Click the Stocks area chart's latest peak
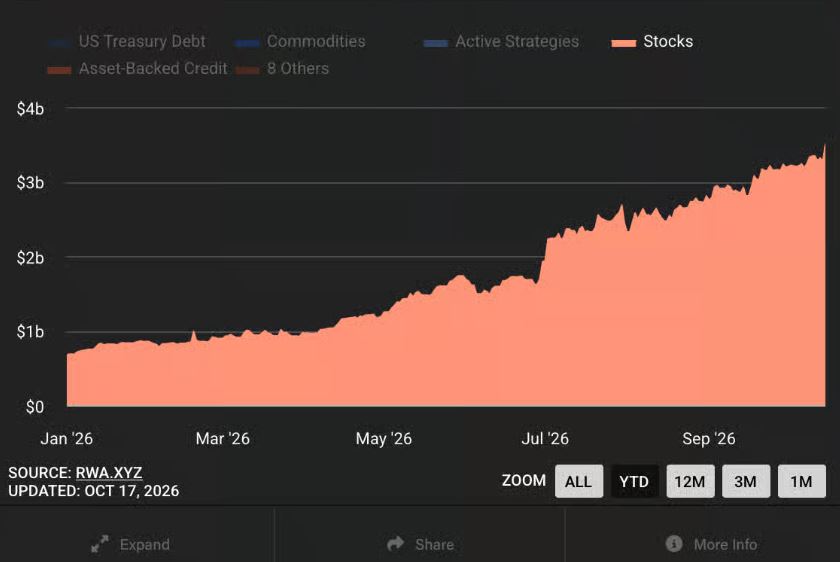This screenshot has height=562, width=840. [824, 146]
